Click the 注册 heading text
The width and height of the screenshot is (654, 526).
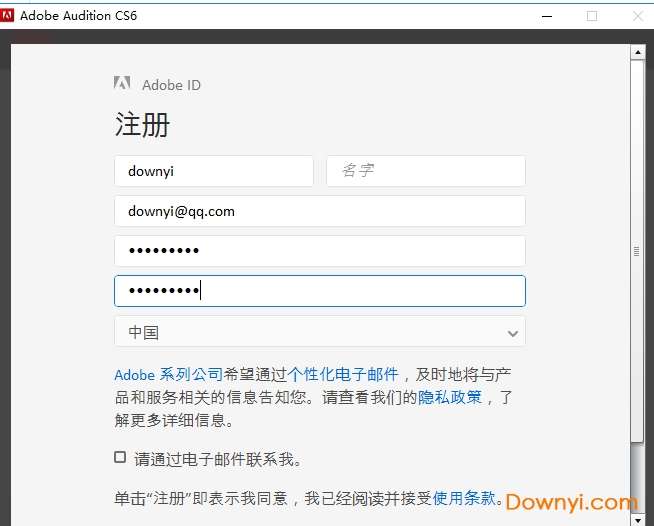(x=142, y=124)
